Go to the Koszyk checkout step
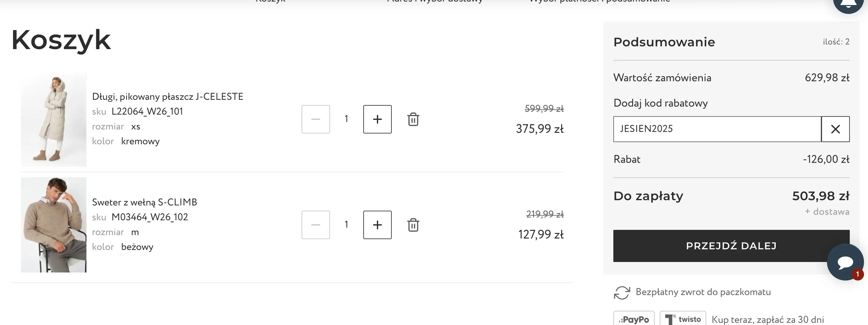 click(x=270, y=1)
